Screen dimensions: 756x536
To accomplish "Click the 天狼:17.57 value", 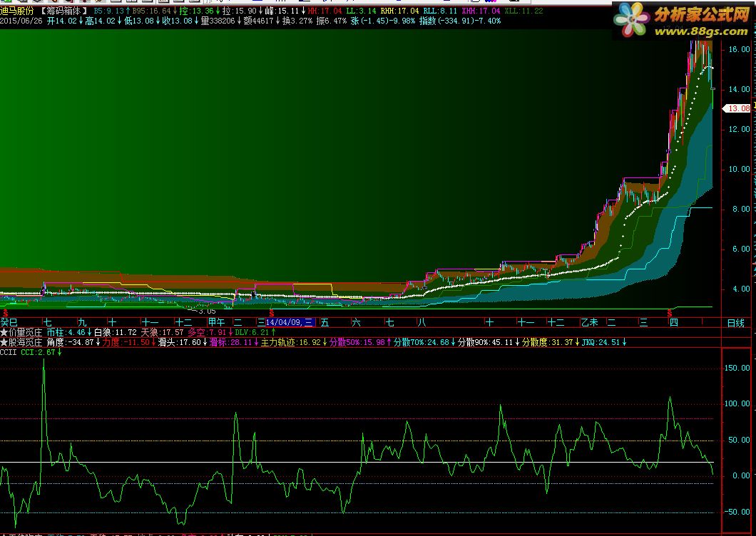I will (x=162, y=332).
